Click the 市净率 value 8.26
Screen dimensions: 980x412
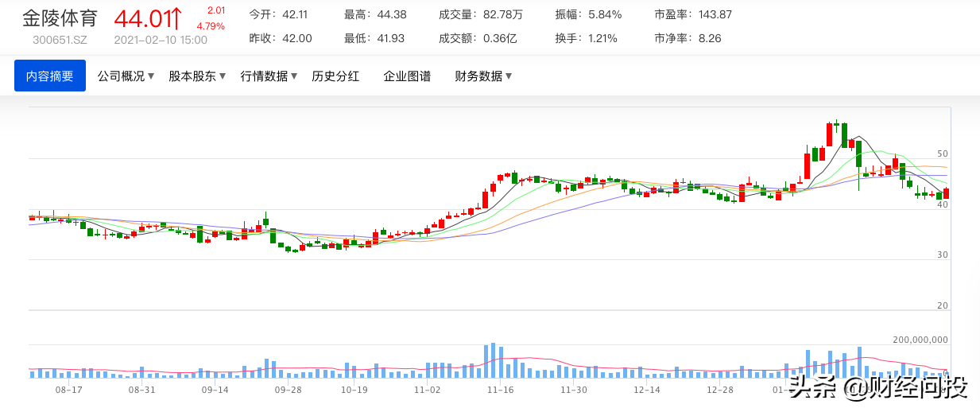pos(710,38)
